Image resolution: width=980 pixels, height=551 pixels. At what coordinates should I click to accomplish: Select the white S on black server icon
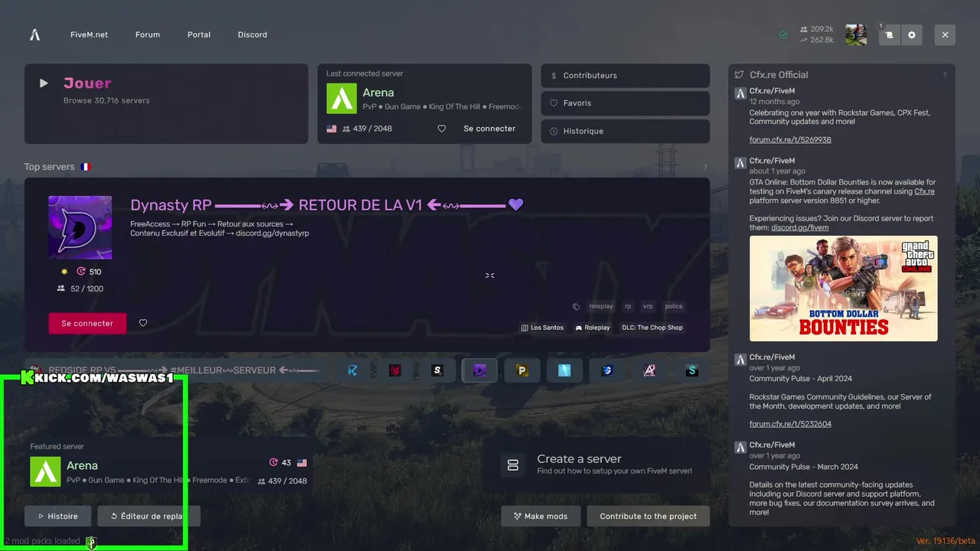point(437,370)
